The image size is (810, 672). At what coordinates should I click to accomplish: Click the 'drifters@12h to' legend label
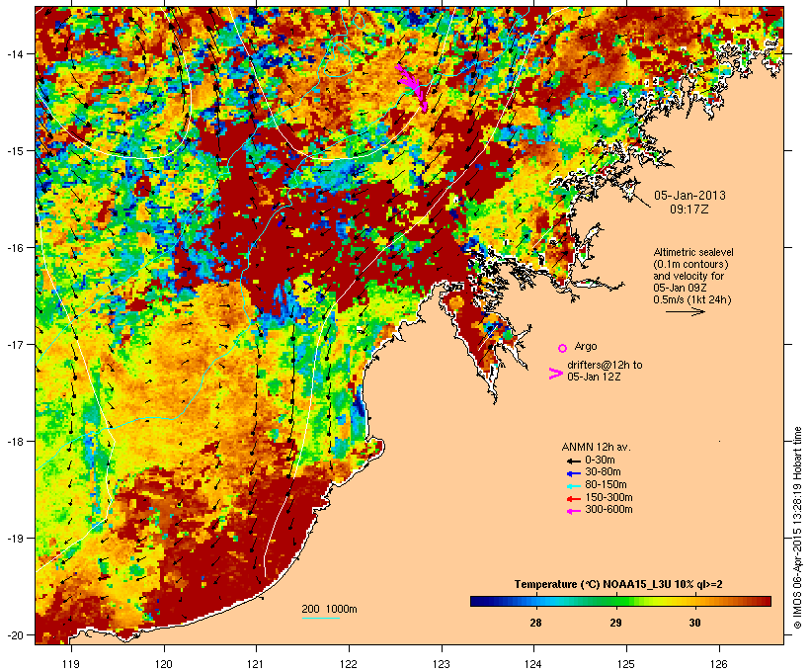[x=605, y=365]
